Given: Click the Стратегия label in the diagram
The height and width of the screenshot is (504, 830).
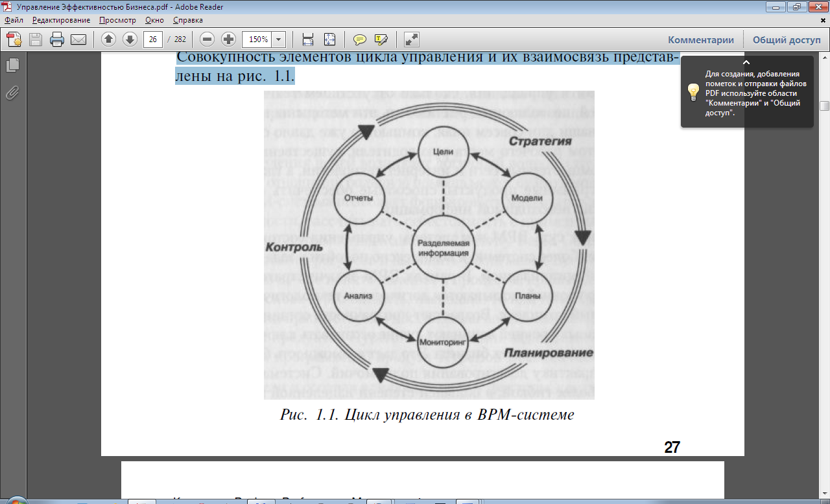Looking at the screenshot, I should click(x=539, y=141).
